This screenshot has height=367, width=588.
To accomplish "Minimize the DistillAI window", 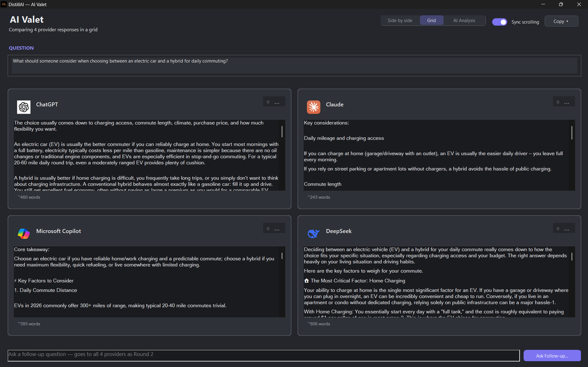I will (543, 4).
